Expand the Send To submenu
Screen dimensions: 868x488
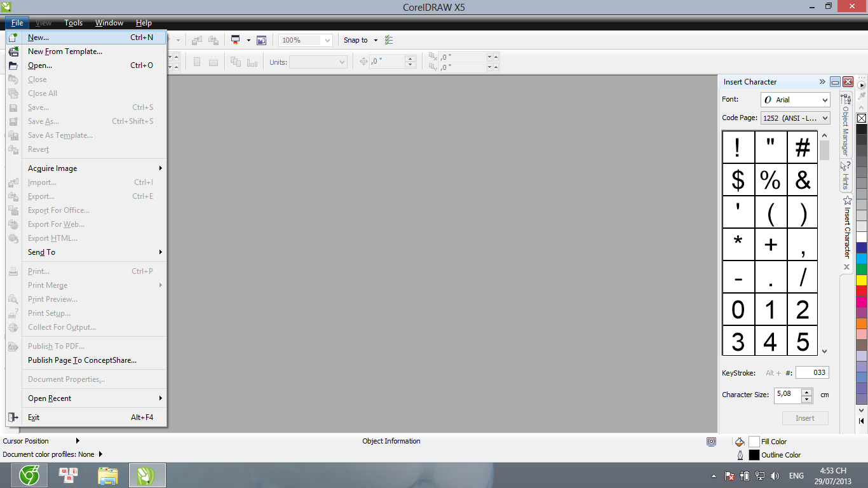(x=161, y=252)
